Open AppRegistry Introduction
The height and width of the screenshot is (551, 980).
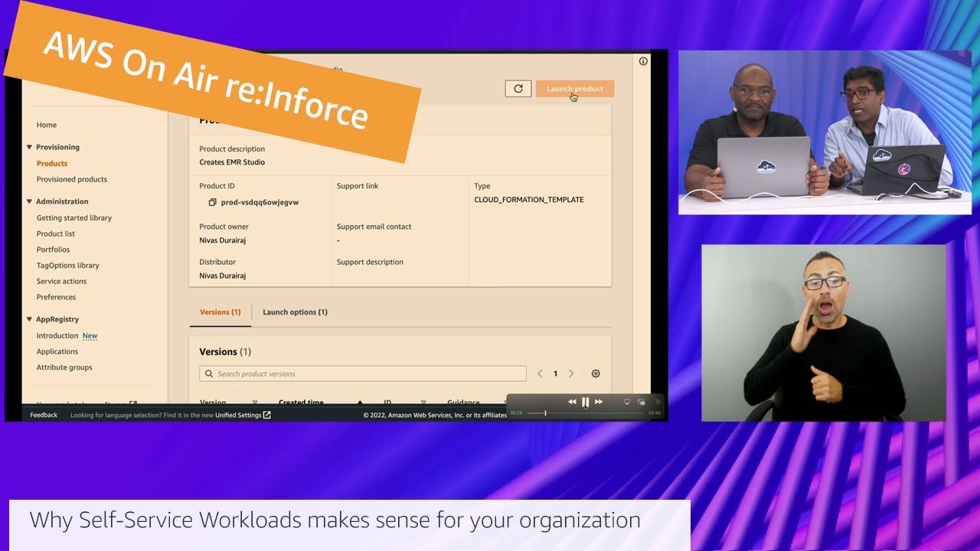click(57, 335)
